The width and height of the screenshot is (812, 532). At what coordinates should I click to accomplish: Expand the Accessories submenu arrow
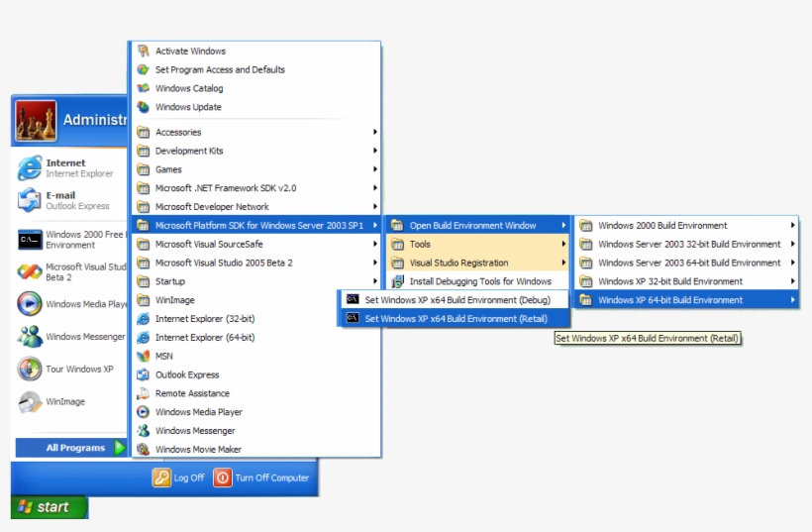pos(375,132)
